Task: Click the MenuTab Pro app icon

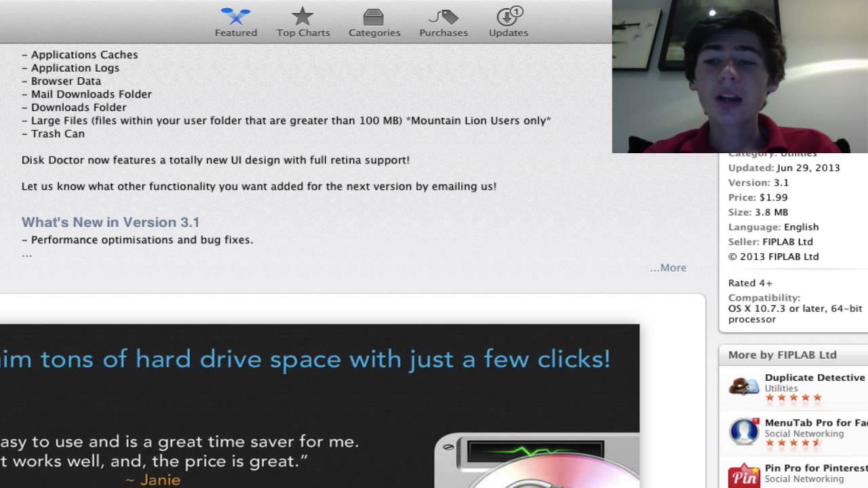Action: (x=743, y=432)
